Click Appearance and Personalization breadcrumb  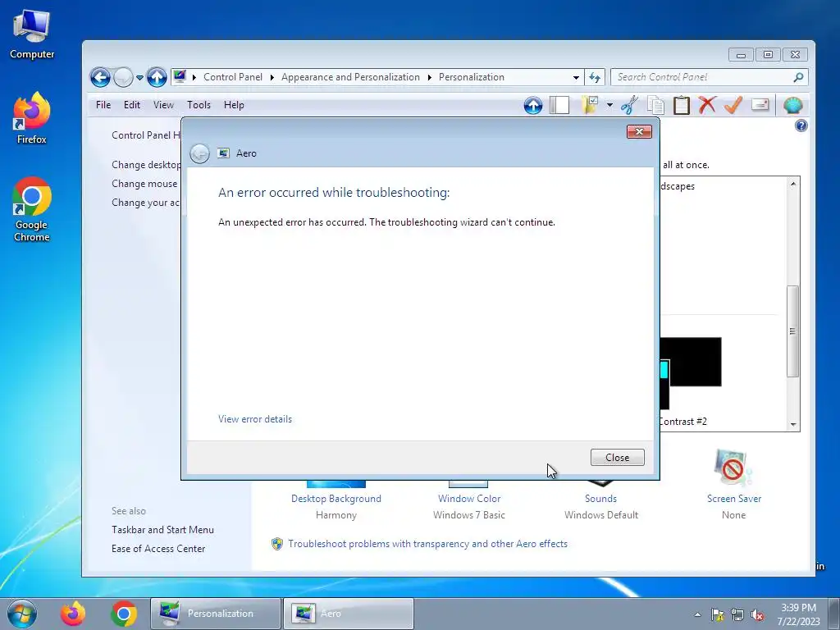(x=350, y=77)
